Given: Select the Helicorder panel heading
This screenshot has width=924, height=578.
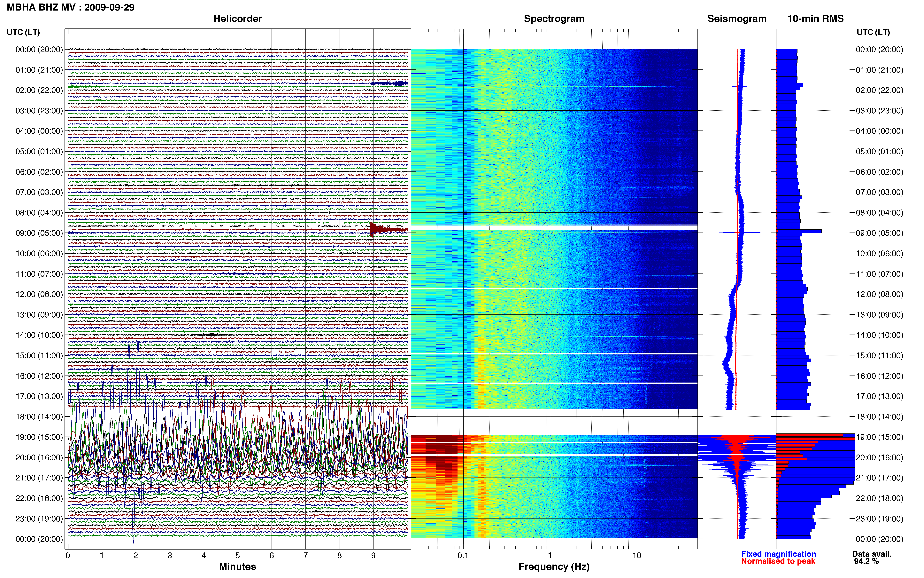Looking at the screenshot, I should [x=238, y=19].
